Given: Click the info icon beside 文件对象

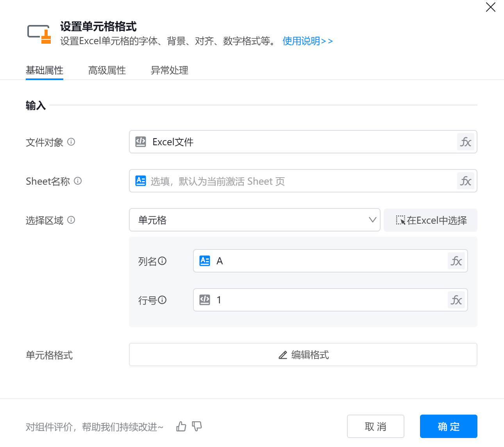Looking at the screenshot, I should [x=71, y=142].
